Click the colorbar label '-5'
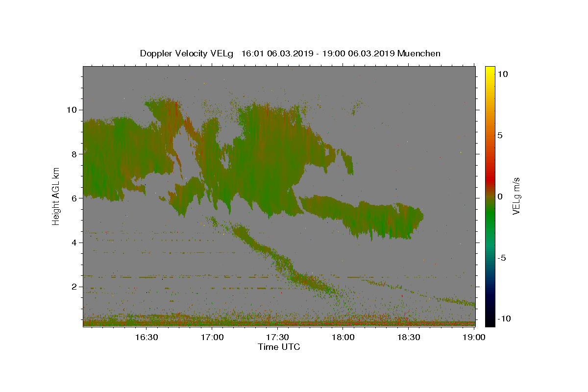Screen dimensions: 588x392 tap(502, 258)
